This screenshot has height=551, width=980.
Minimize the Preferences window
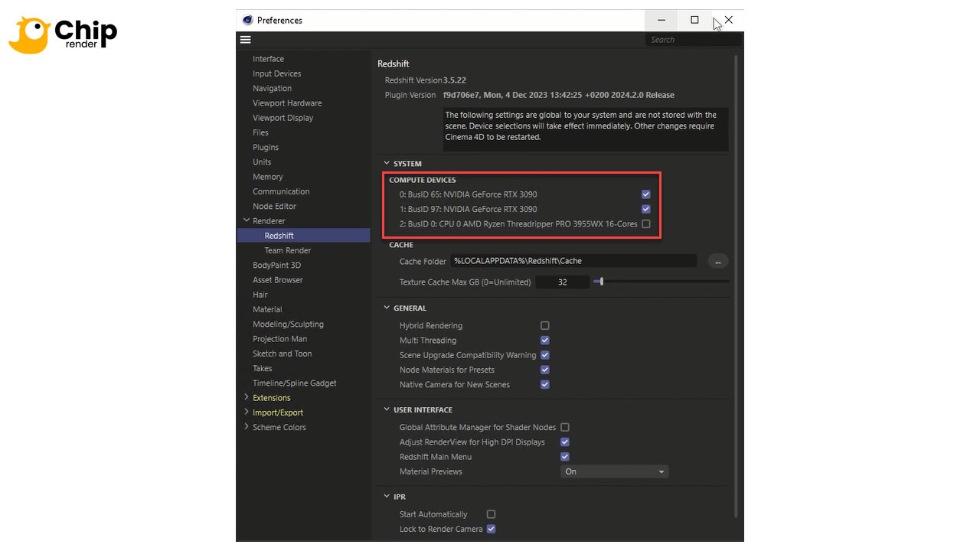pyautogui.click(x=661, y=20)
